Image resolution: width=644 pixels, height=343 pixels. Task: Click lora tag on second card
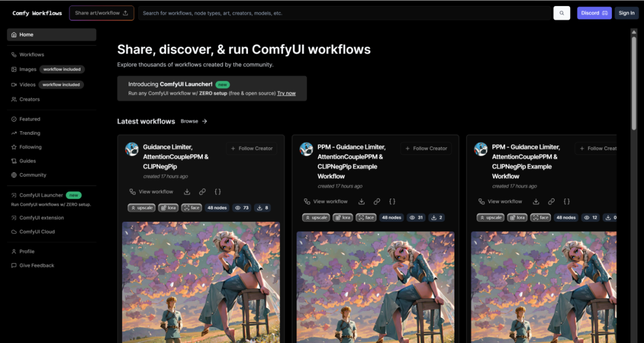click(x=343, y=218)
